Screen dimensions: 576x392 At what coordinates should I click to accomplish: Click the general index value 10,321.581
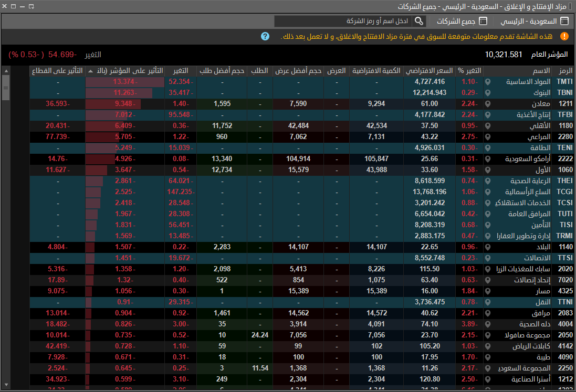[x=503, y=55]
